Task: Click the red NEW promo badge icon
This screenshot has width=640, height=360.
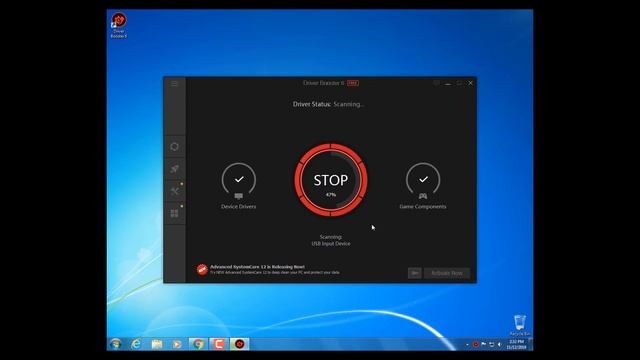Action: click(202, 269)
